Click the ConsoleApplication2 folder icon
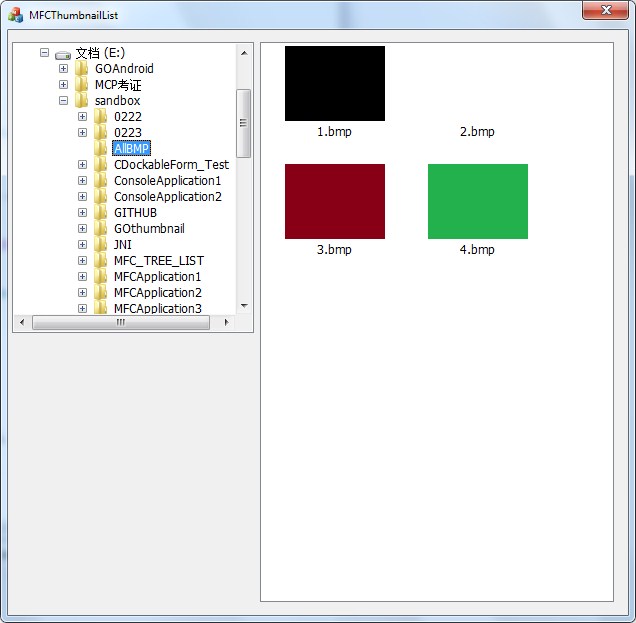Image resolution: width=636 pixels, height=623 pixels. [101, 196]
